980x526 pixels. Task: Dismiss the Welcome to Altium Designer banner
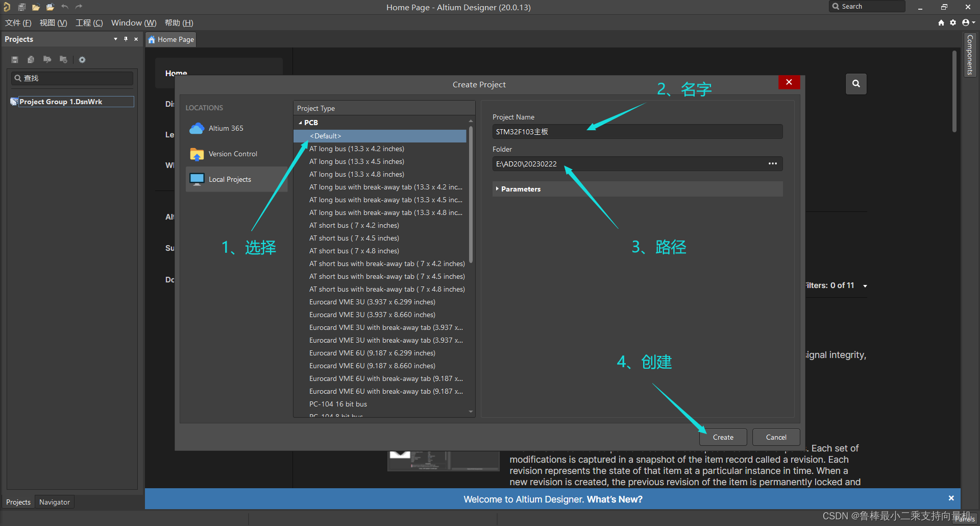pyautogui.click(x=951, y=498)
